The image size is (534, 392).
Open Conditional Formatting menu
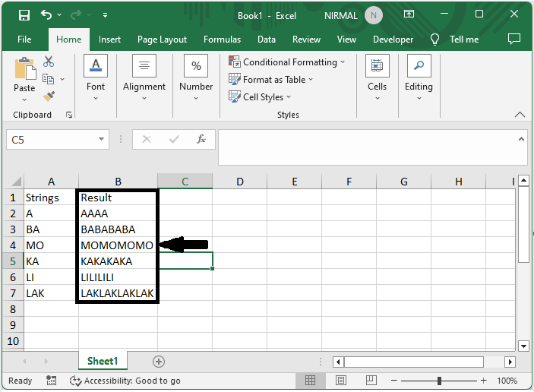point(287,62)
